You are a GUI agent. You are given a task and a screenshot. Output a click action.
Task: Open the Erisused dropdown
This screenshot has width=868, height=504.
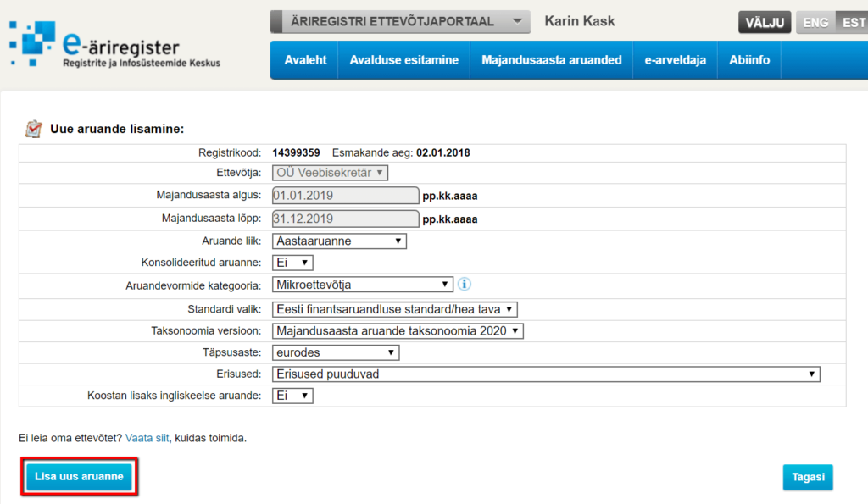[x=546, y=374]
